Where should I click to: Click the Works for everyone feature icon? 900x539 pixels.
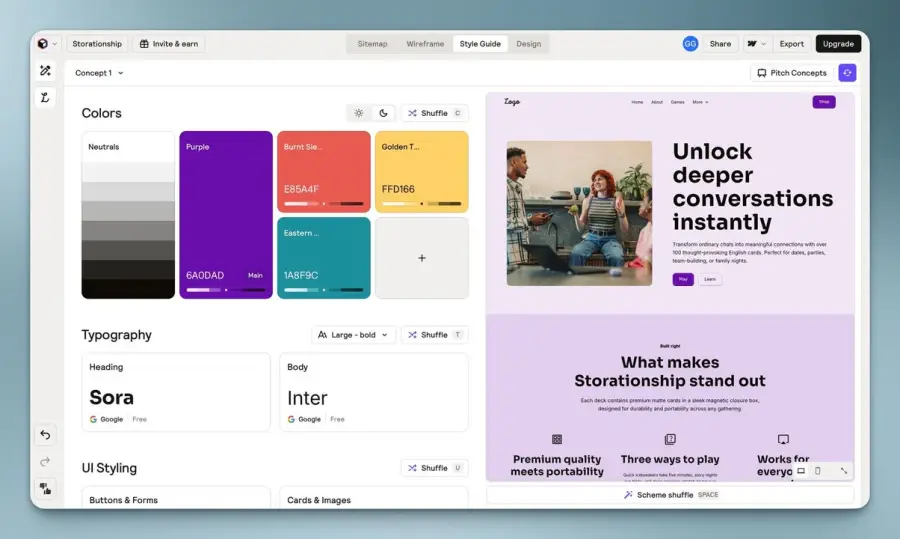click(x=783, y=439)
